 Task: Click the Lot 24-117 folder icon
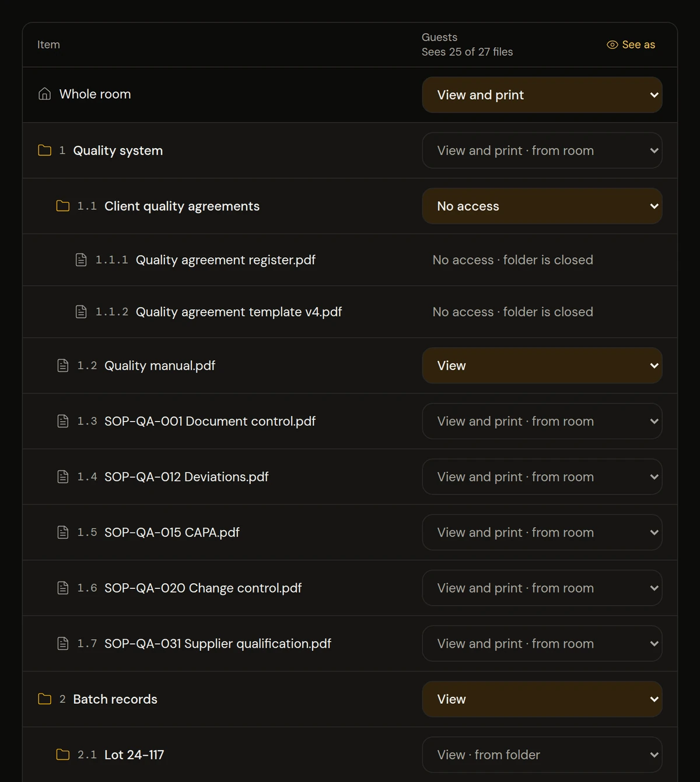(62, 755)
